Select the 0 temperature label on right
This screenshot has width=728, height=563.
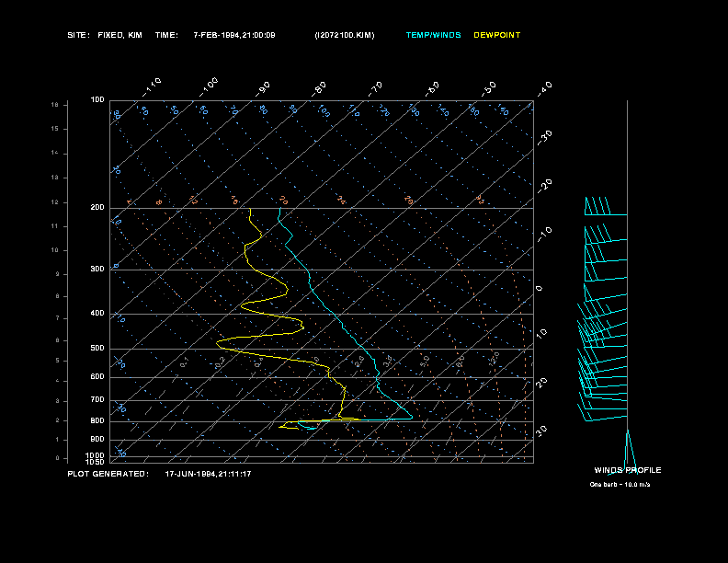coord(539,289)
